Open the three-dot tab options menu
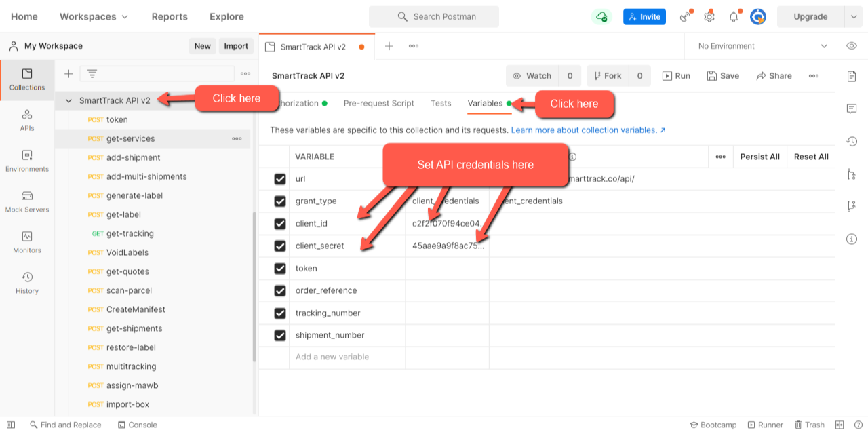868x432 pixels. pyautogui.click(x=413, y=46)
